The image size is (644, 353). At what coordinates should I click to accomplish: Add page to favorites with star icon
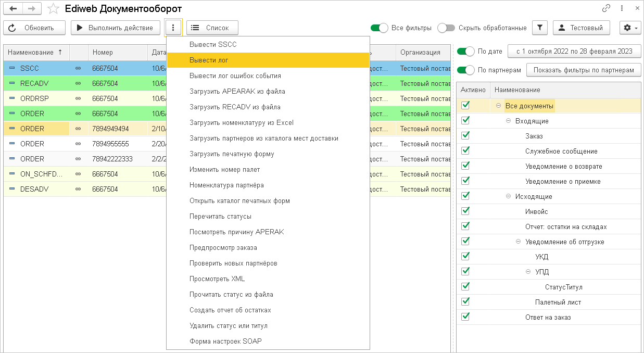coord(53,9)
